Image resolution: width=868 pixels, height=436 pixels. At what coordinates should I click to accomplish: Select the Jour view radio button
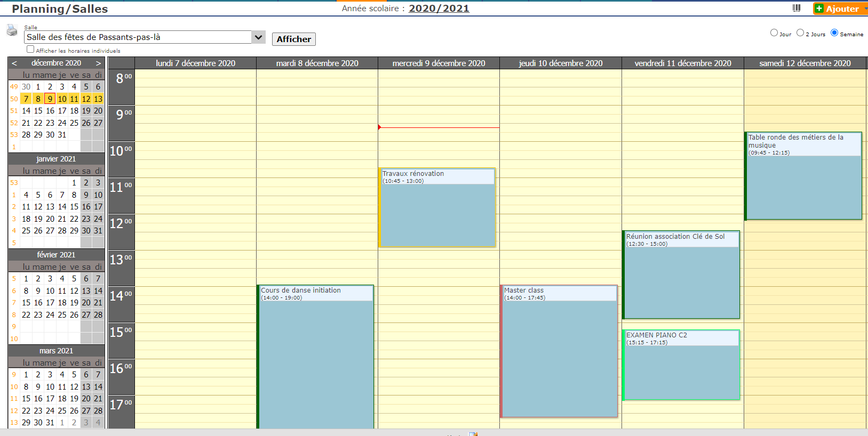pos(774,33)
